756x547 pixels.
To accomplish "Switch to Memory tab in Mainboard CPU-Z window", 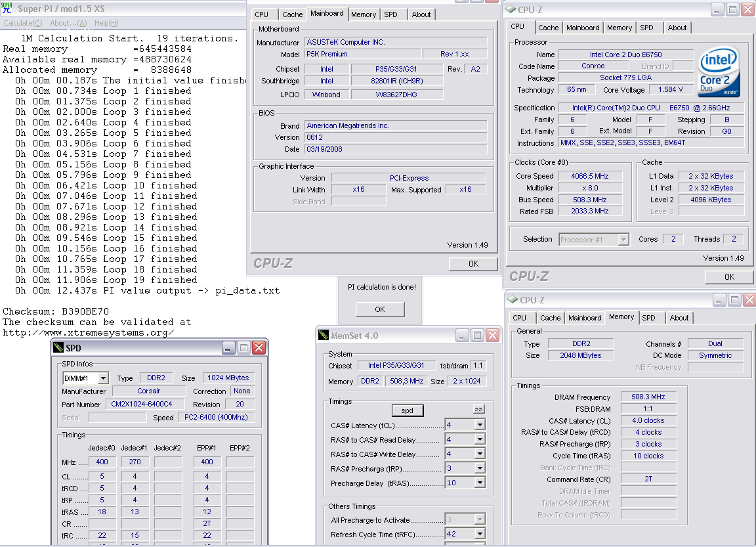I will click(364, 14).
